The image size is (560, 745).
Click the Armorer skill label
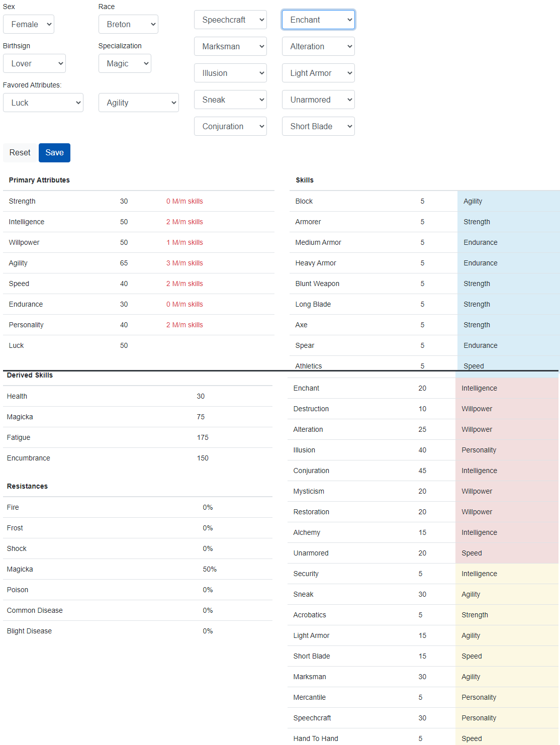[x=308, y=222]
